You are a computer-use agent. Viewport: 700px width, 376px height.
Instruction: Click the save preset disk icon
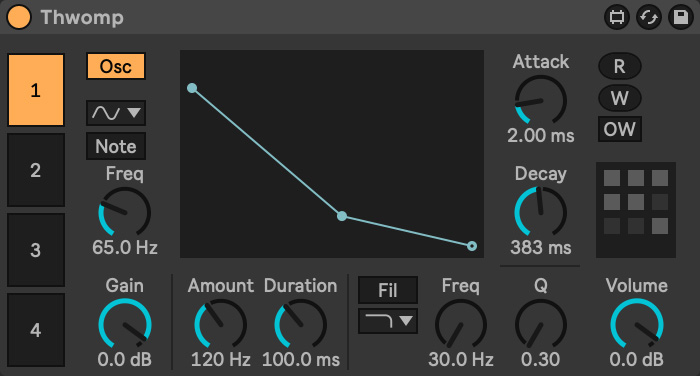coord(681,17)
